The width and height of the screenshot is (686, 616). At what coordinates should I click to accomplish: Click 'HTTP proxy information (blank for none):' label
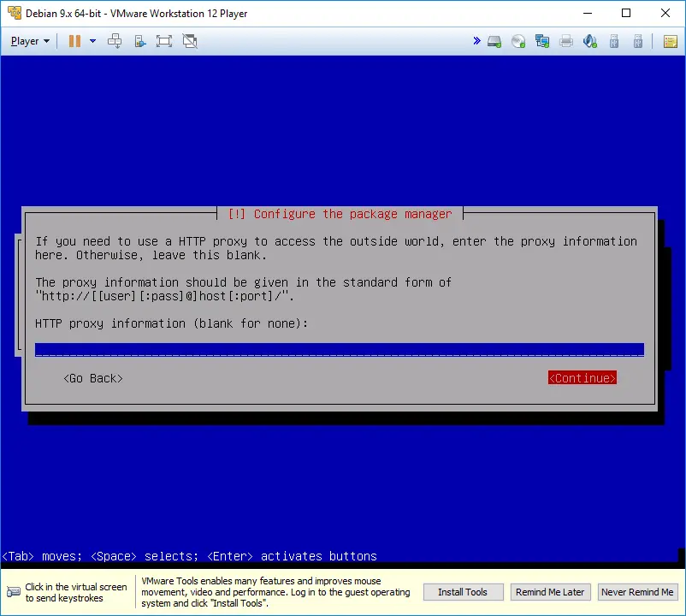[x=171, y=323]
